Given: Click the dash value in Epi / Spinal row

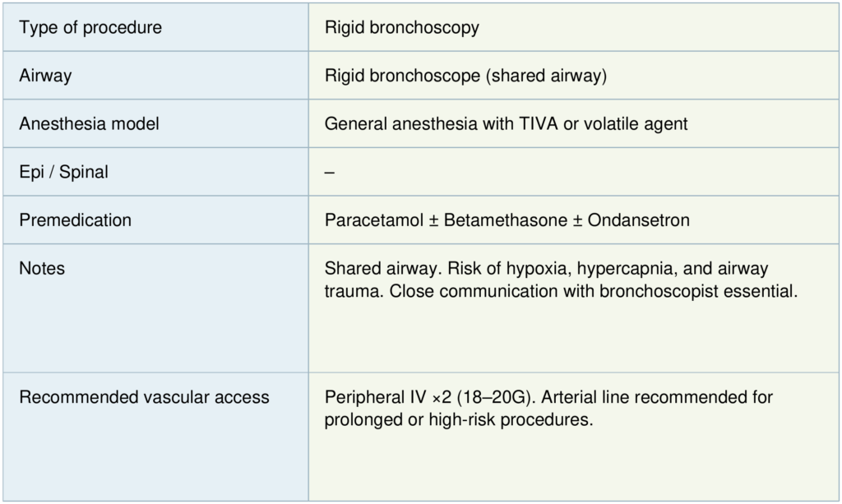Looking at the screenshot, I should pyautogui.click(x=329, y=173).
